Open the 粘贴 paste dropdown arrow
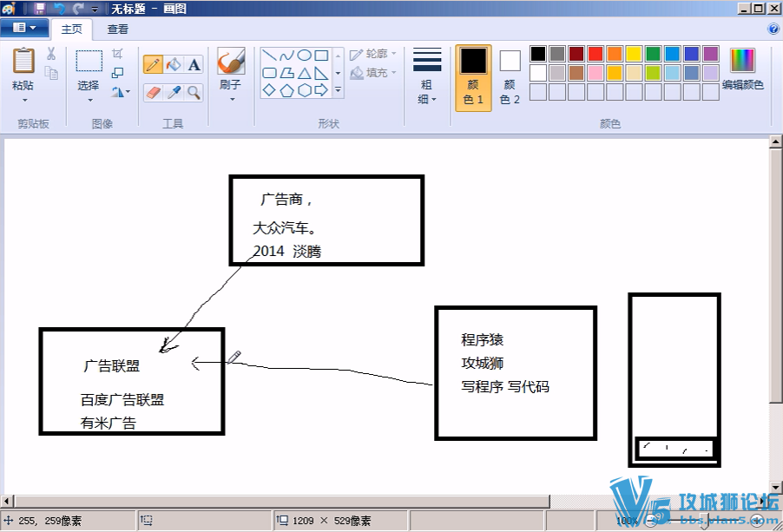 pyautogui.click(x=24, y=101)
